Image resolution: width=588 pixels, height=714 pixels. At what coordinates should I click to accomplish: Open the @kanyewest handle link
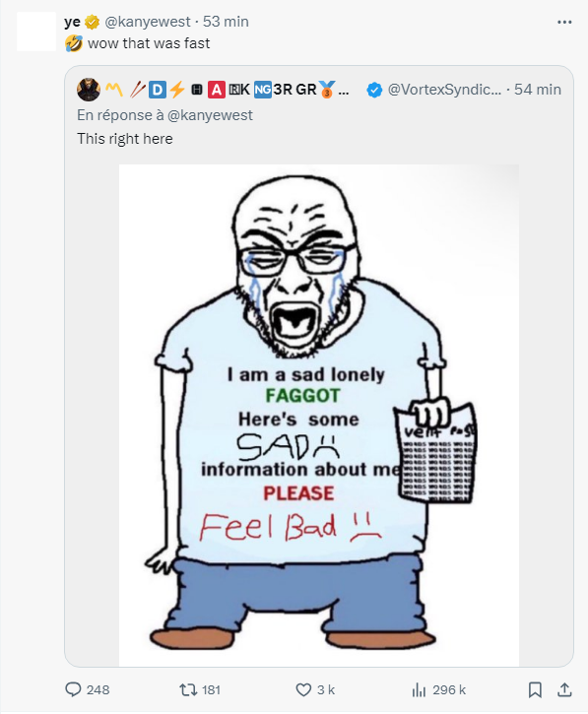pyautogui.click(x=148, y=22)
